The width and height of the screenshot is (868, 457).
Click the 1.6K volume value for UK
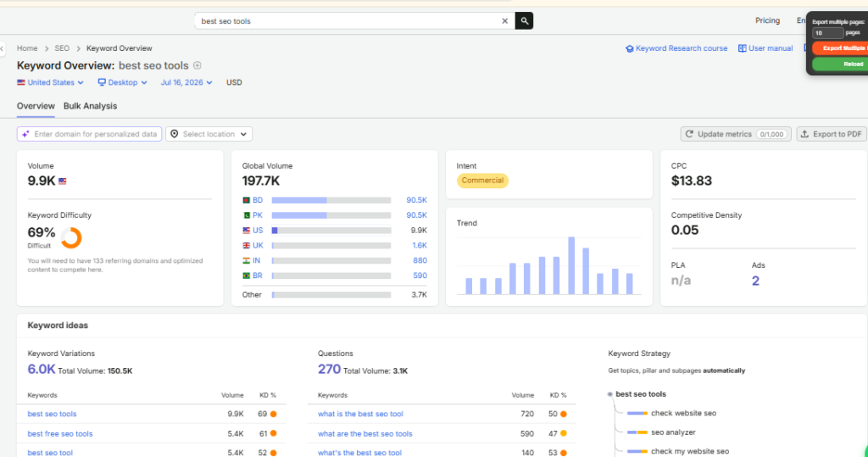pyautogui.click(x=420, y=245)
